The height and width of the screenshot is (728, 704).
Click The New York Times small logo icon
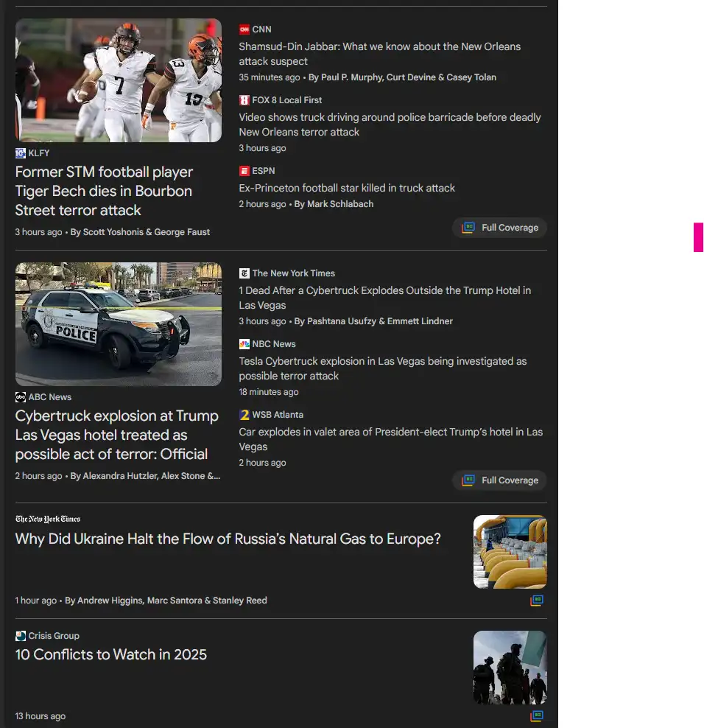(x=244, y=273)
